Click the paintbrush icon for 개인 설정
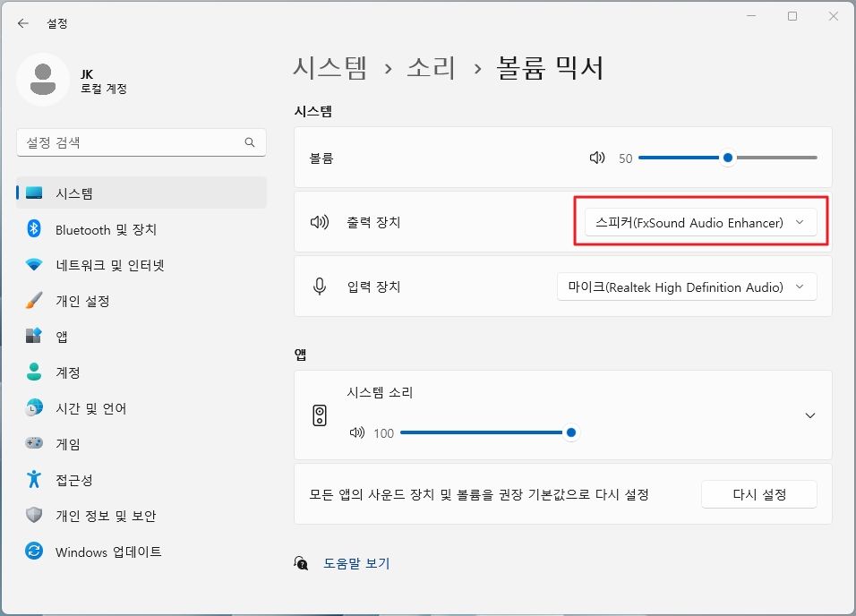The width and height of the screenshot is (856, 616). [34, 300]
